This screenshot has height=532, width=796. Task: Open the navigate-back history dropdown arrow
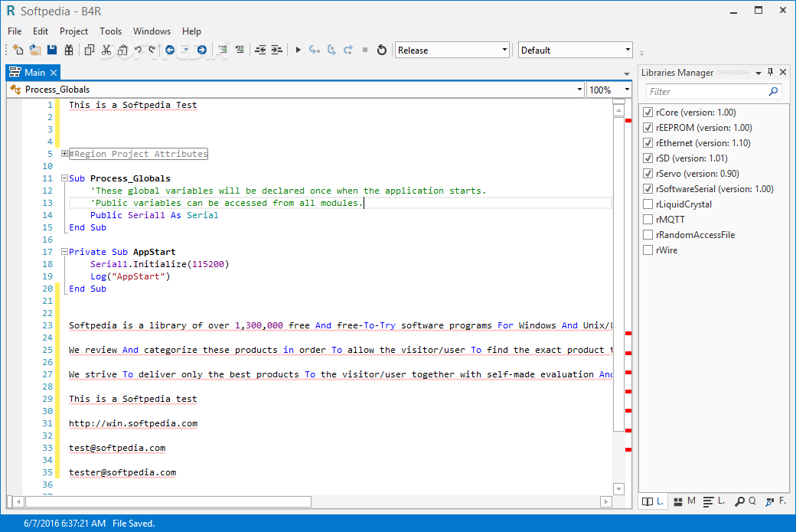pyautogui.click(x=185, y=50)
